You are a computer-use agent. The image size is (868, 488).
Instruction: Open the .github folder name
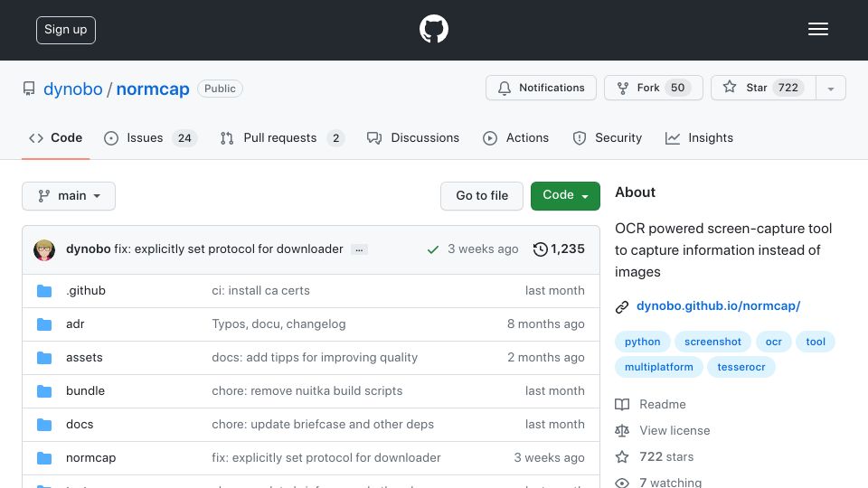86,290
